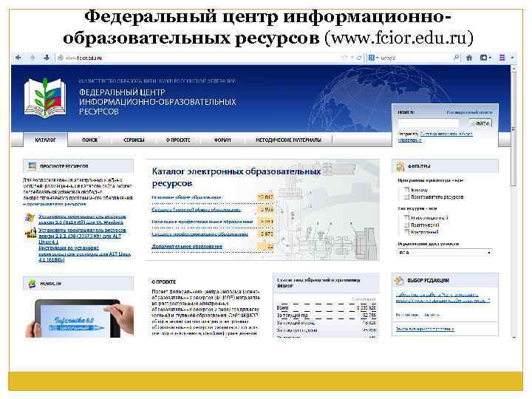The image size is (532, 399).
Task: Click the Каталог электронных образовательных ресурсов heading
Action: [x=236, y=177]
